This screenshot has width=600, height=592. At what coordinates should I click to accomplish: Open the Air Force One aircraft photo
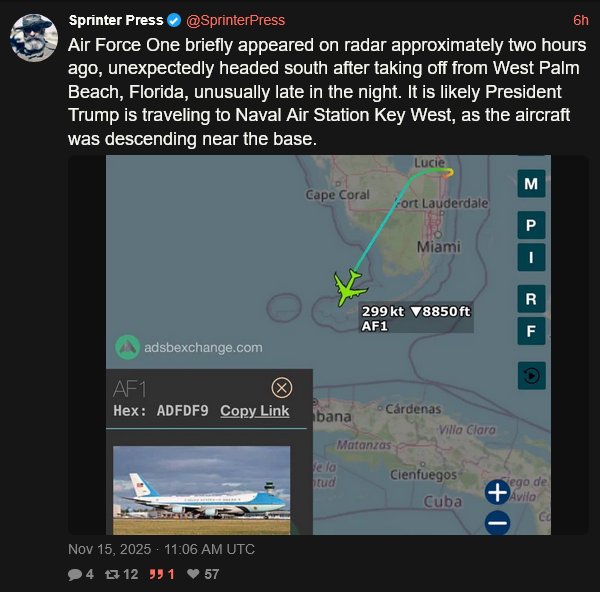[201, 490]
